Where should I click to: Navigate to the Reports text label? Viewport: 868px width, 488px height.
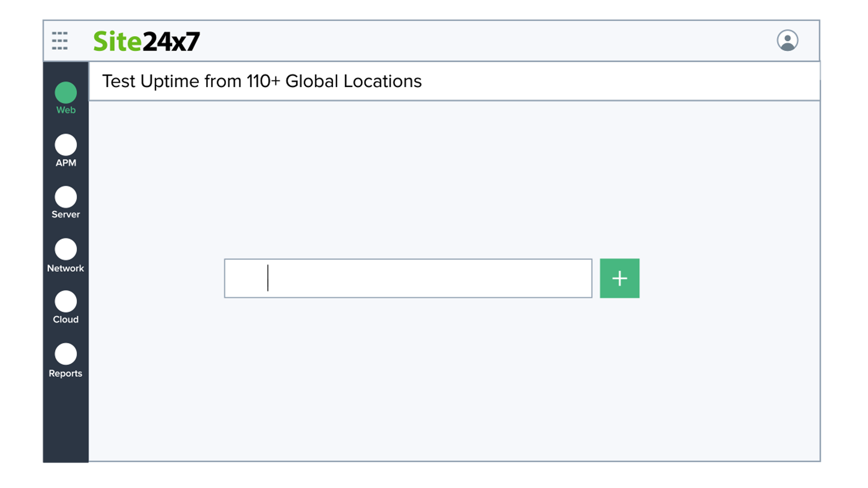point(66,374)
